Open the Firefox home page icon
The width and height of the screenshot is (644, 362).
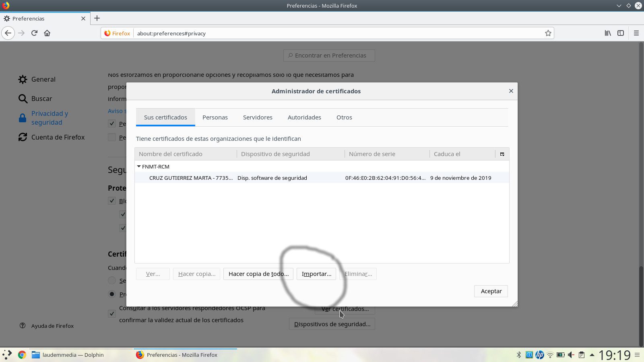tap(47, 33)
